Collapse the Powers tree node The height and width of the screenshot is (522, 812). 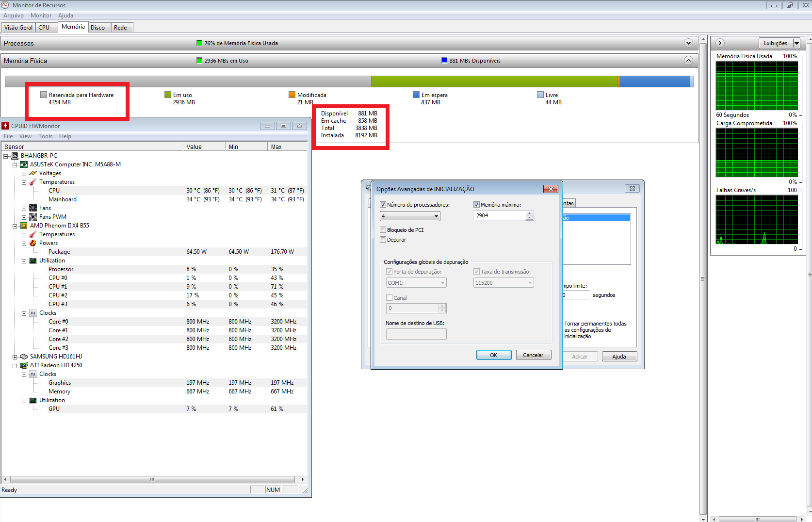(24, 244)
